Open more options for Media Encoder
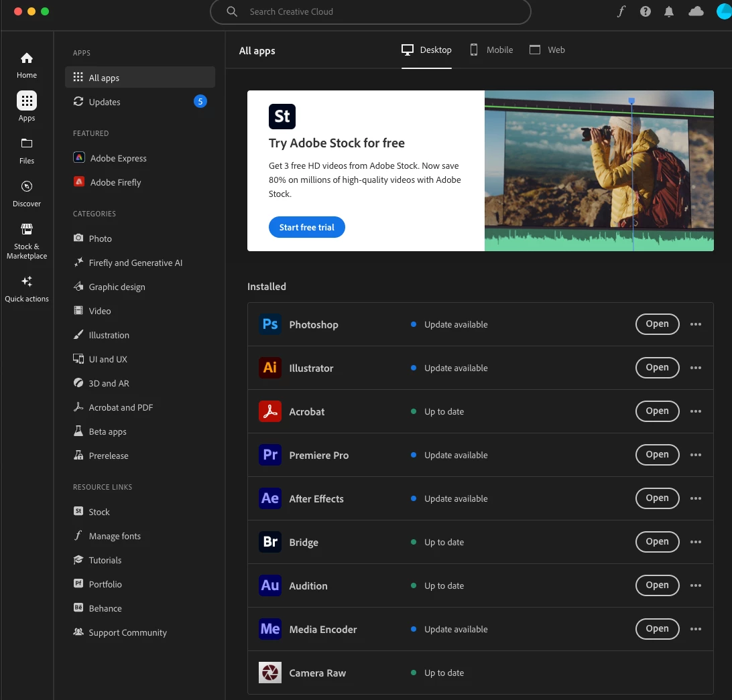732x700 pixels. [696, 628]
